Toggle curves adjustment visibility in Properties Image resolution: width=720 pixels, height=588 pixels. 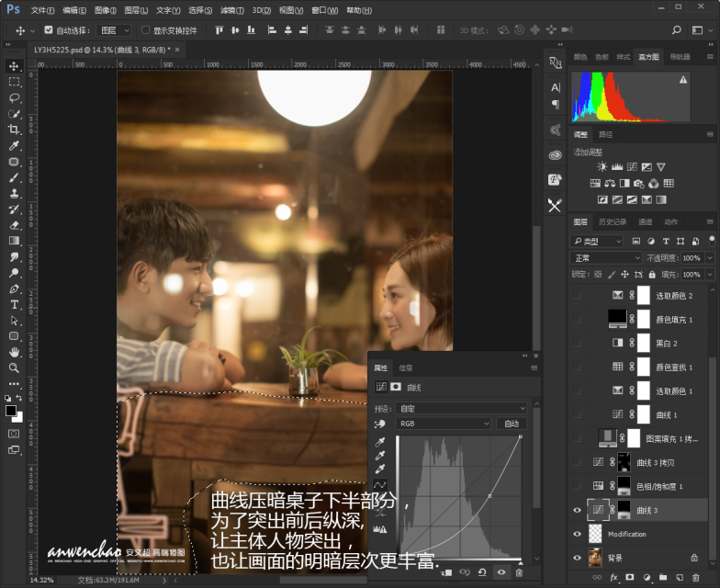(x=501, y=572)
